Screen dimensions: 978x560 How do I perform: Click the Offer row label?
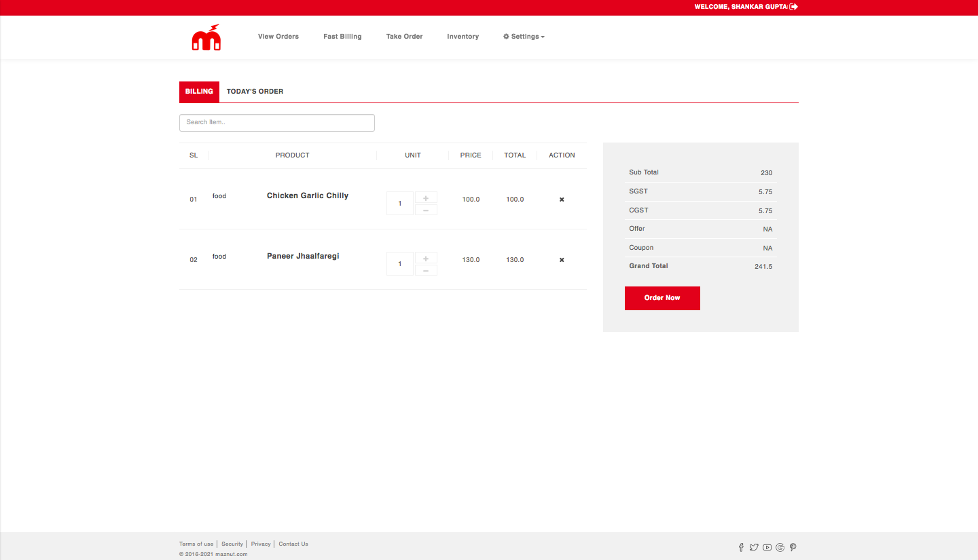(637, 229)
